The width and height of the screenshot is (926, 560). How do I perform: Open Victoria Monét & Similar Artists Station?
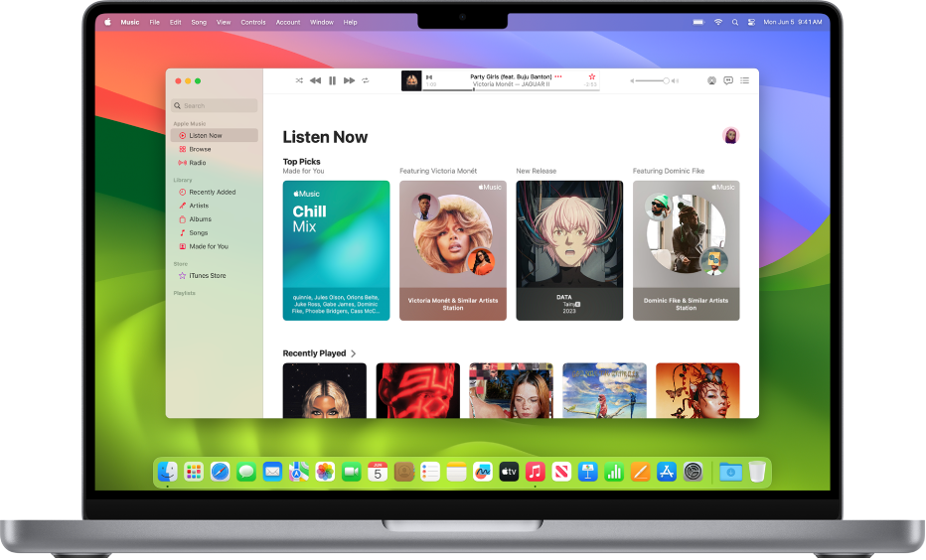click(453, 251)
